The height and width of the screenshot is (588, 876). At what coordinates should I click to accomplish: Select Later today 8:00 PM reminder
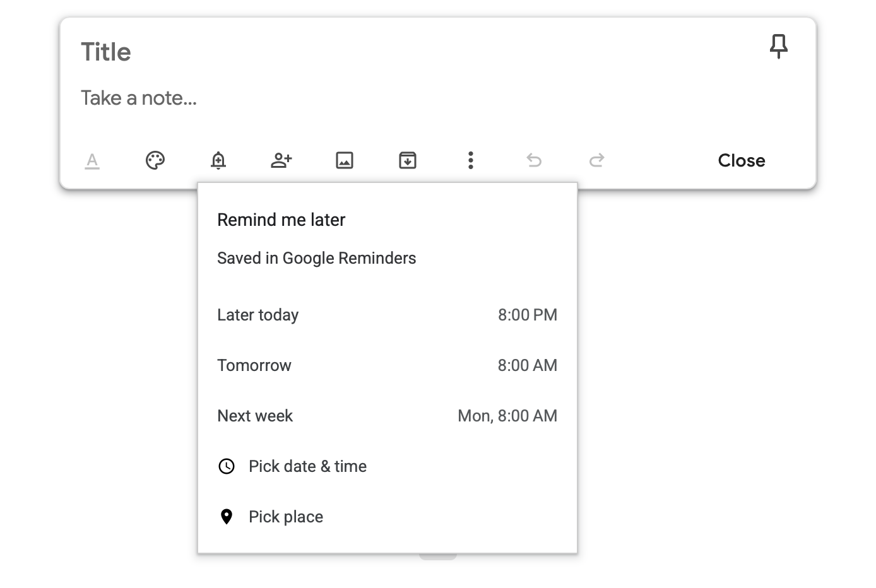(387, 315)
